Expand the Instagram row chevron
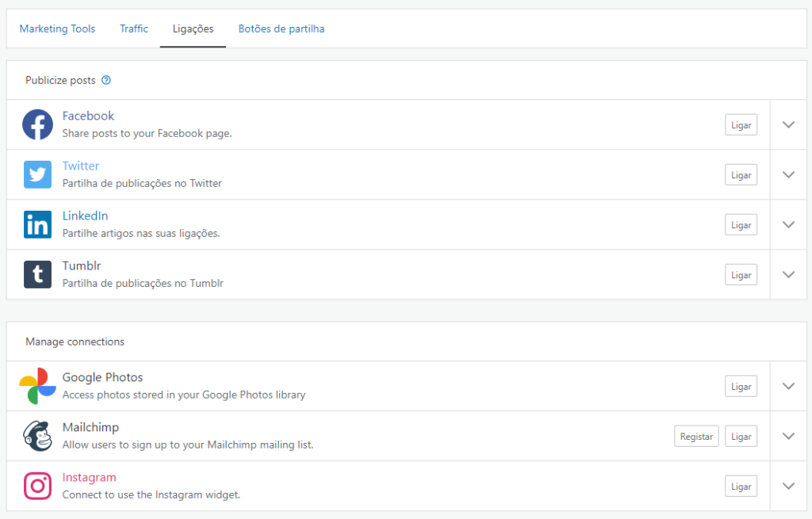The width and height of the screenshot is (812, 519). coord(788,486)
